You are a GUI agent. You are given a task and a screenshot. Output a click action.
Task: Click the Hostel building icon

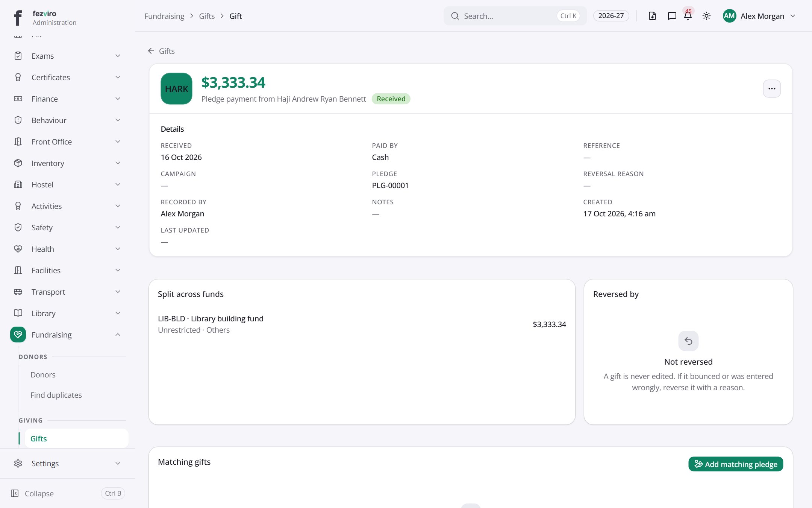coord(18,185)
